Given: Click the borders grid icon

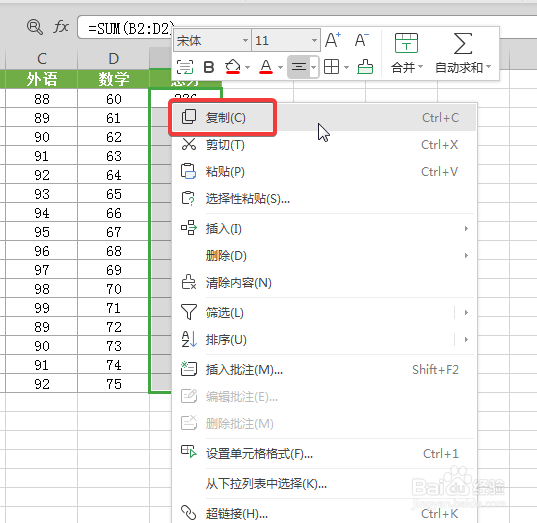Looking at the screenshot, I should (x=332, y=66).
